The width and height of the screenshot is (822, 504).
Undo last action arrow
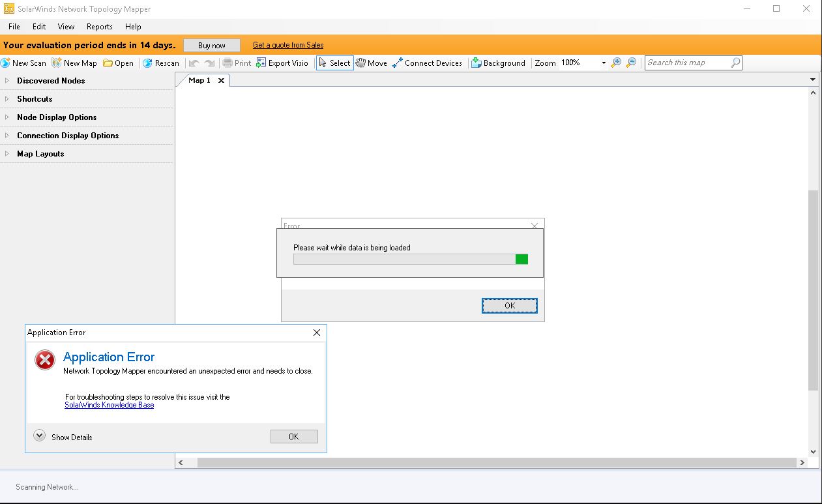pyautogui.click(x=194, y=63)
